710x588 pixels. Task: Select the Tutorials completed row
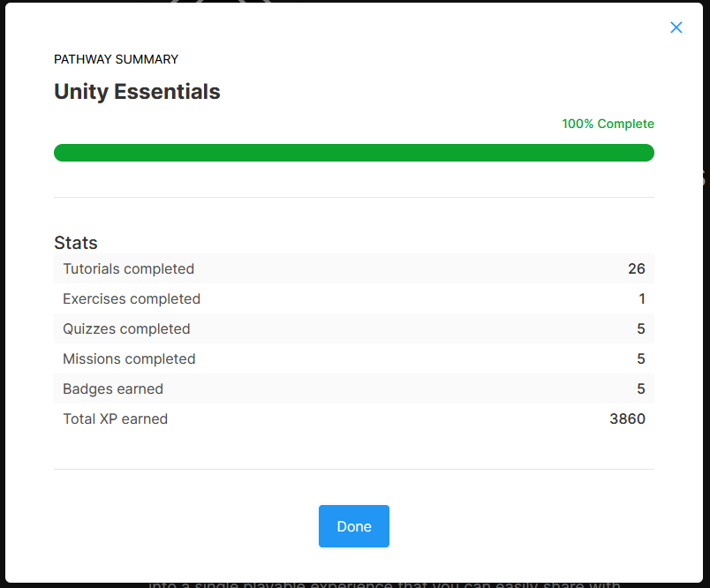pyautogui.click(x=128, y=268)
